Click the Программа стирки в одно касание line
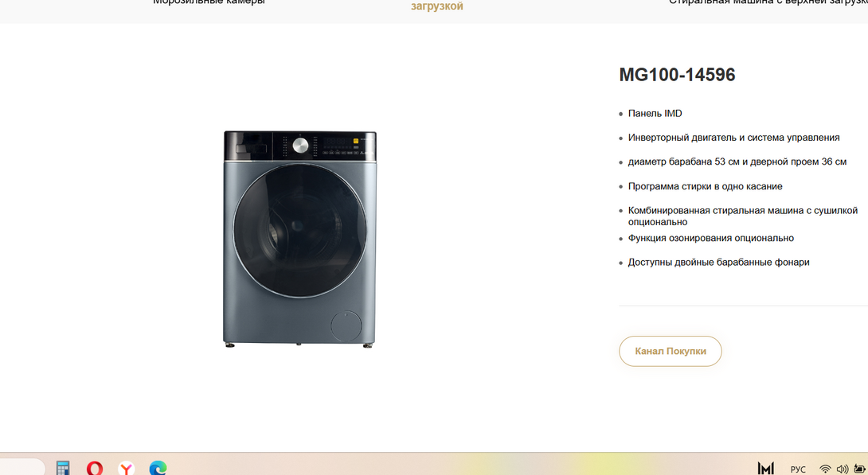The height and width of the screenshot is (475, 868). (705, 186)
